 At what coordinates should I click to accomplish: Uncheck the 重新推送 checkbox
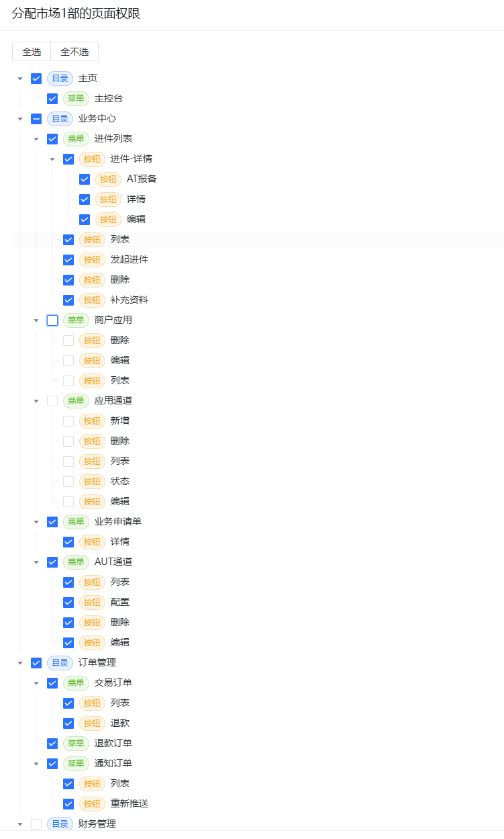68,804
